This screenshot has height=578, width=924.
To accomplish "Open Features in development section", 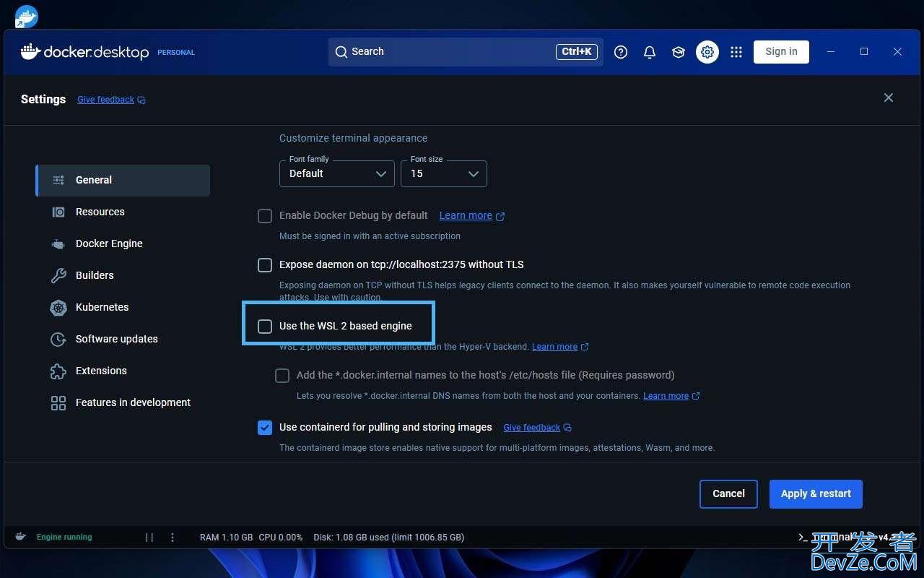I will pos(123,402).
